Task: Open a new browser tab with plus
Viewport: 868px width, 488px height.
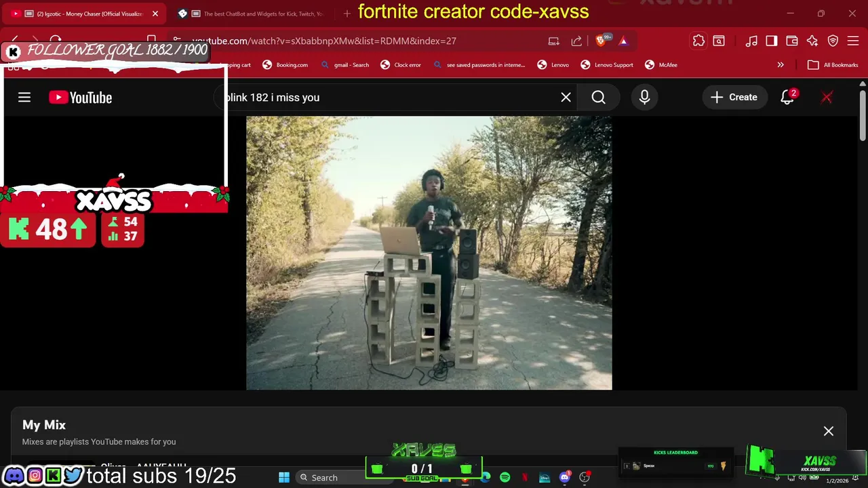Action: click(347, 14)
